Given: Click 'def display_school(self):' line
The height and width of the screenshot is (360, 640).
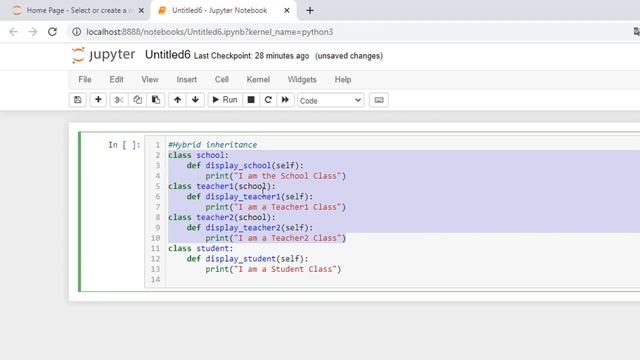Looking at the screenshot, I should tap(245, 166).
